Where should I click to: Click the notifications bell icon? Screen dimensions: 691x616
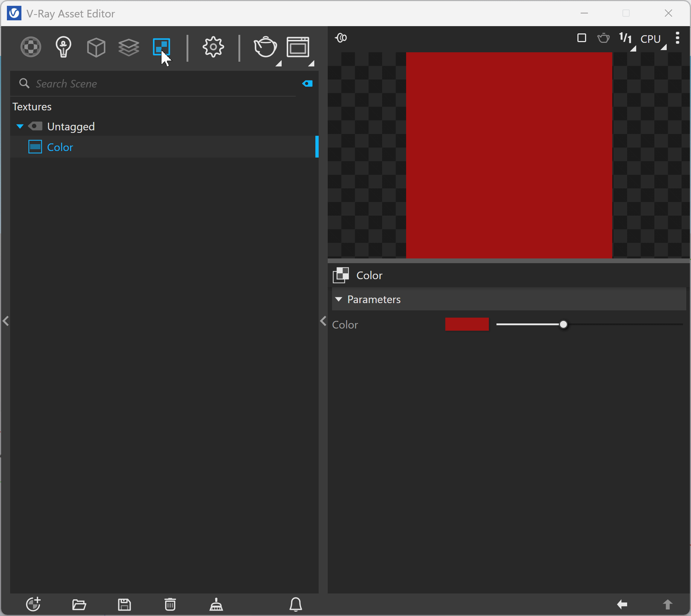[296, 604]
